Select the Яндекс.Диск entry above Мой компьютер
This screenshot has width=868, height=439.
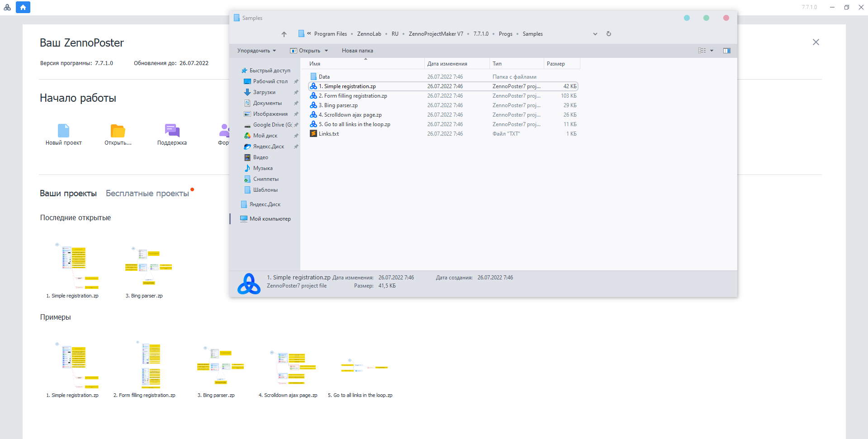[x=265, y=204]
